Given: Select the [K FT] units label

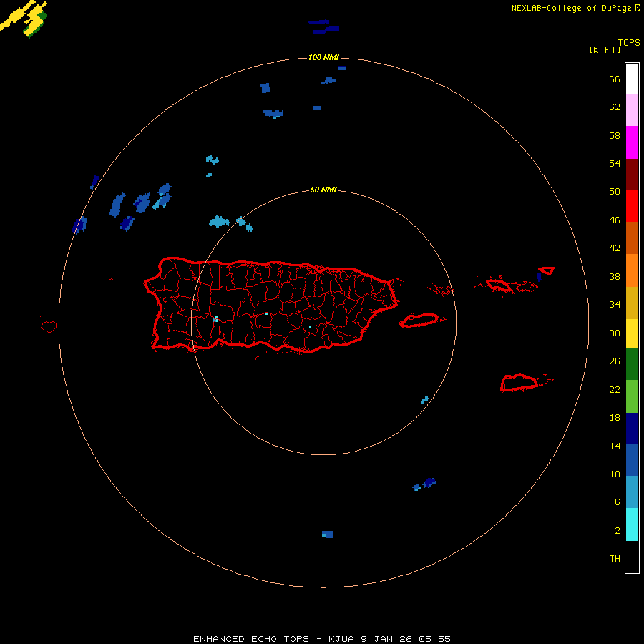Looking at the screenshot, I should tap(605, 49).
